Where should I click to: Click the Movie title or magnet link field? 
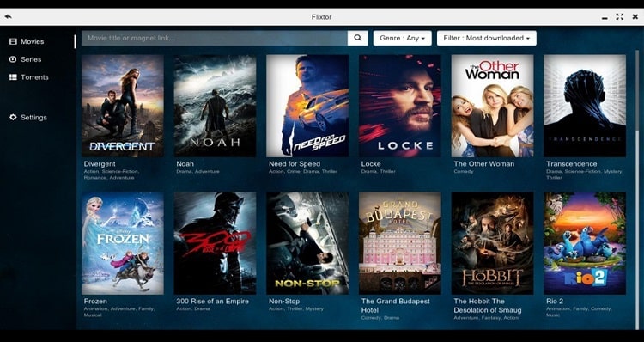click(x=215, y=38)
